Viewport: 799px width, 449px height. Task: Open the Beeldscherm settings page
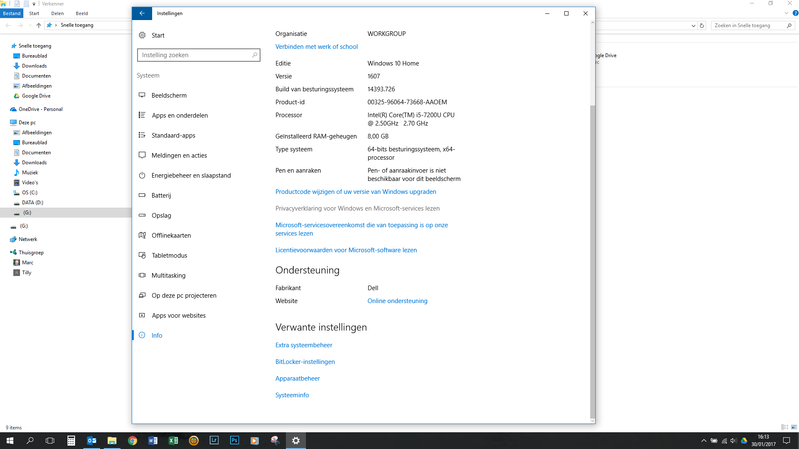pos(169,95)
